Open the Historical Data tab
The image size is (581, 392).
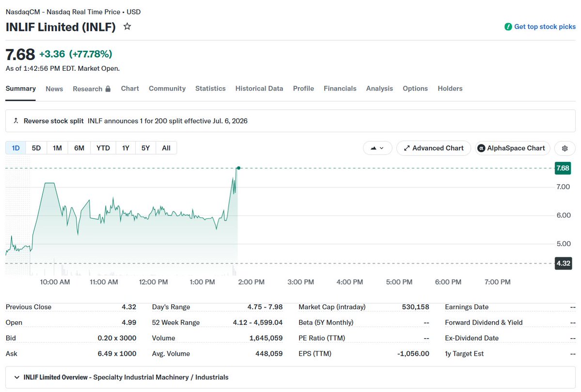click(x=259, y=89)
